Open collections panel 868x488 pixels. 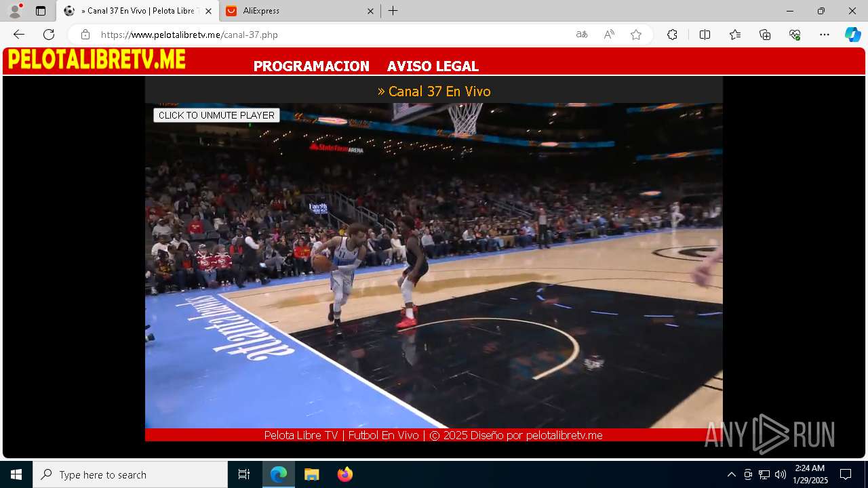pyautogui.click(x=765, y=35)
